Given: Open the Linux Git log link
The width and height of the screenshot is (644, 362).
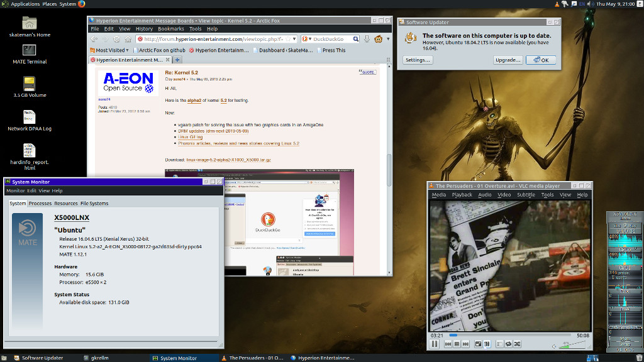Looking at the screenshot, I should tap(190, 137).
